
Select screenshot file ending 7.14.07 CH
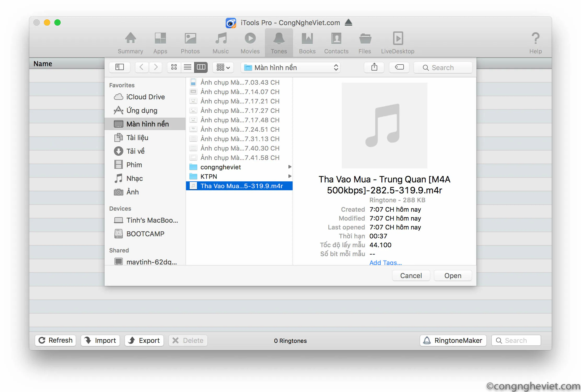pos(239,92)
